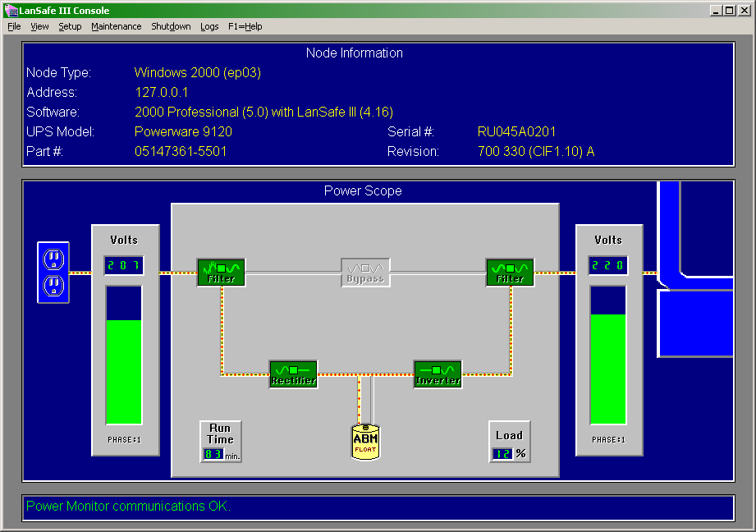Screen dimensions: 756x532
Task: Click the PHASE:1 label under input volts
Action: (x=124, y=440)
